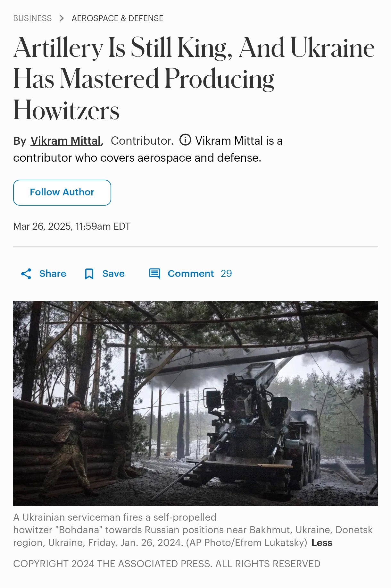
Task: View the 29 comments count
Action: pos(226,274)
